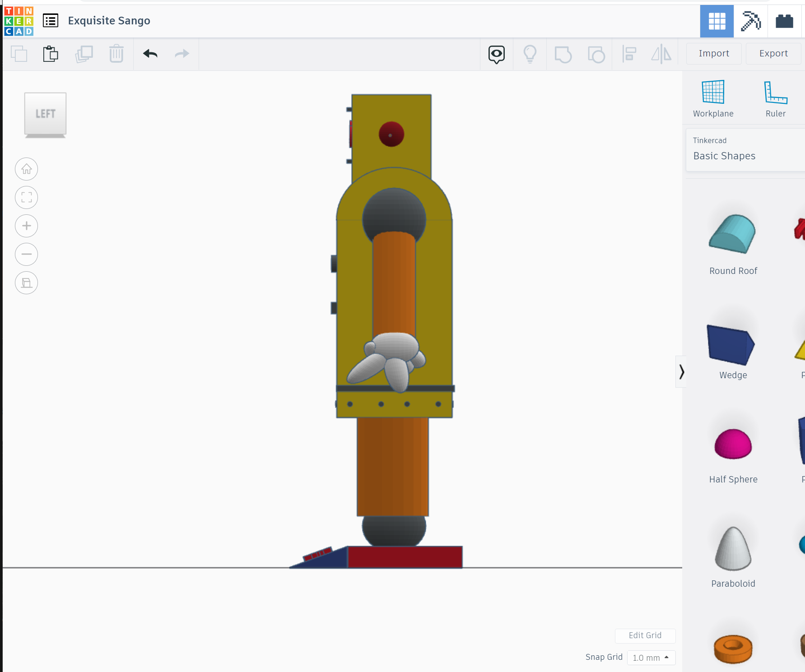Click the red sphere on model top
805x672 pixels.
[x=391, y=134]
